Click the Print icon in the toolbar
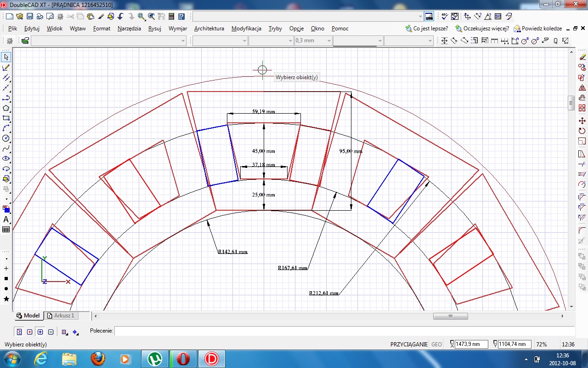Viewport: 588px width, 368px height. point(40,17)
